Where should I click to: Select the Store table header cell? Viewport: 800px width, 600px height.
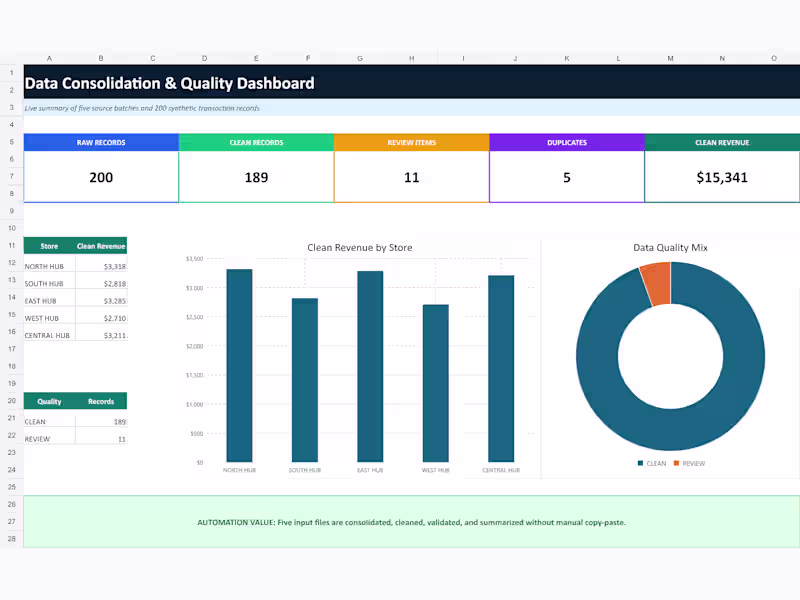[49, 246]
